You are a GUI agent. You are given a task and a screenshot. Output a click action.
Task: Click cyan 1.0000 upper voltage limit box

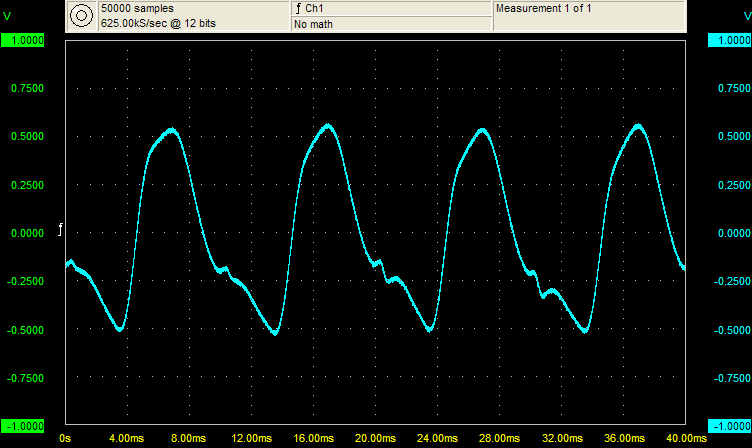729,40
